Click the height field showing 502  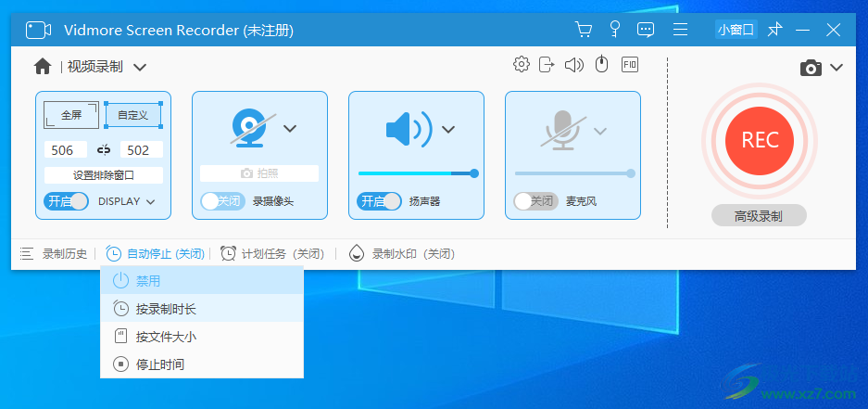click(x=142, y=149)
